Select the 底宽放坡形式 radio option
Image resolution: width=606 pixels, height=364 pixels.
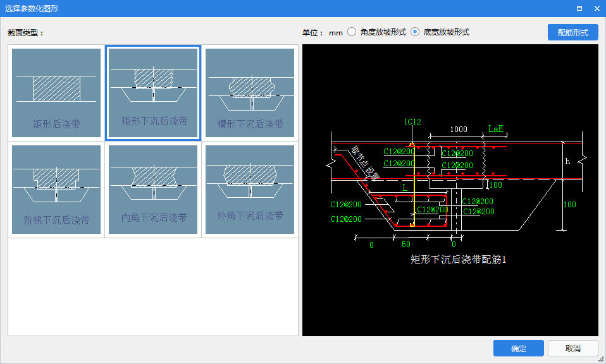[415, 32]
